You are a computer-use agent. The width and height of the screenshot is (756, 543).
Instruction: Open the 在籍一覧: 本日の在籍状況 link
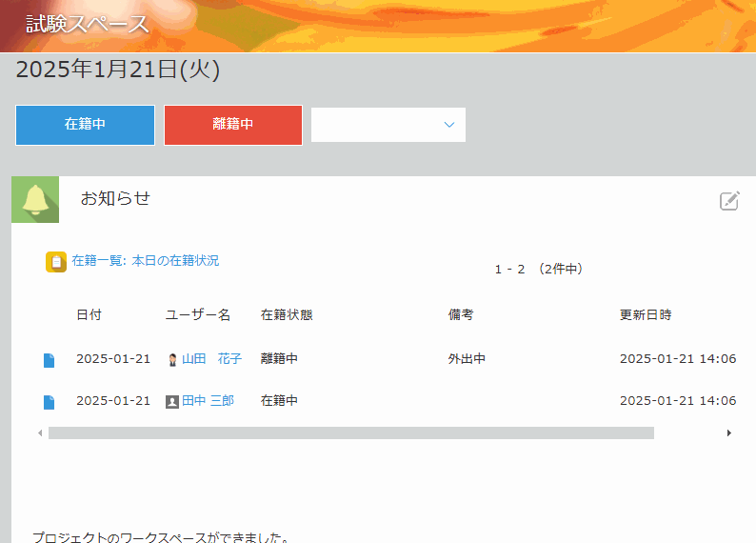point(145,260)
